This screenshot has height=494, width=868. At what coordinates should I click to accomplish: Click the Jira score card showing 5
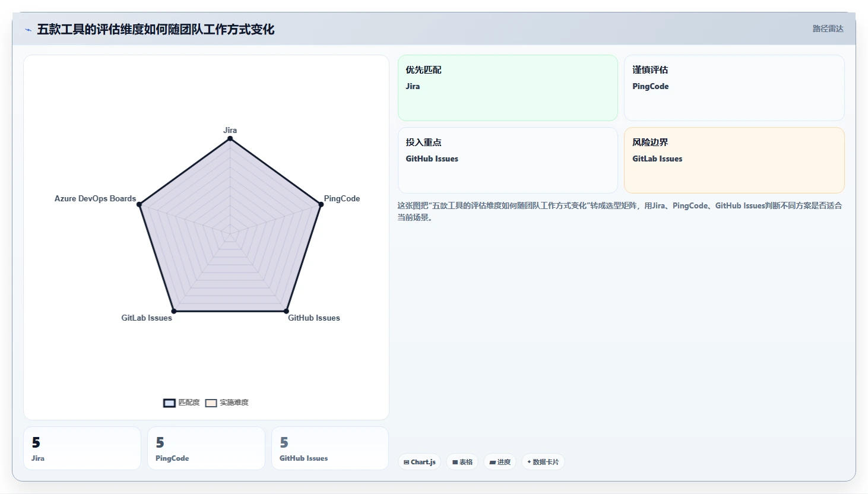click(x=82, y=448)
